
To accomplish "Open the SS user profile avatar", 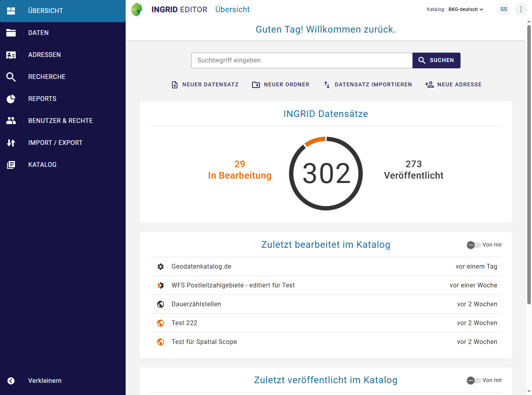I will coord(504,9).
